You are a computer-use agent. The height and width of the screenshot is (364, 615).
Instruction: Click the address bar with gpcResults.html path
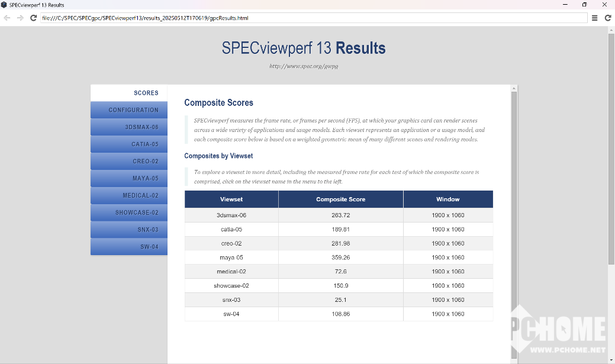pyautogui.click(x=314, y=18)
